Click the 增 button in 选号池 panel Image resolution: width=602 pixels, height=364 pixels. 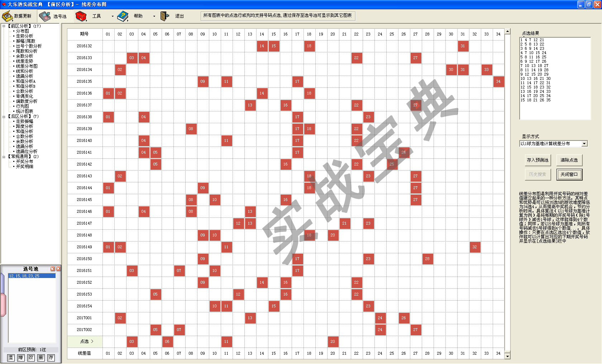coord(21,358)
